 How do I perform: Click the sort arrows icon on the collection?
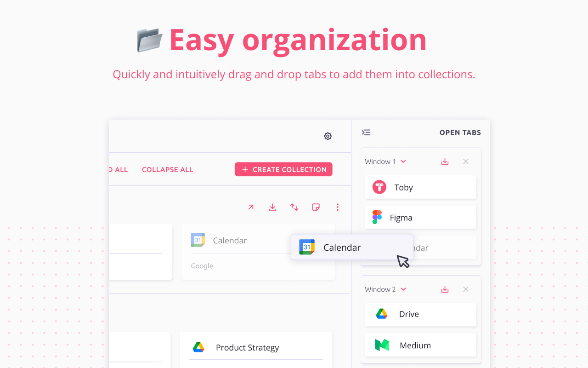(294, 207)
